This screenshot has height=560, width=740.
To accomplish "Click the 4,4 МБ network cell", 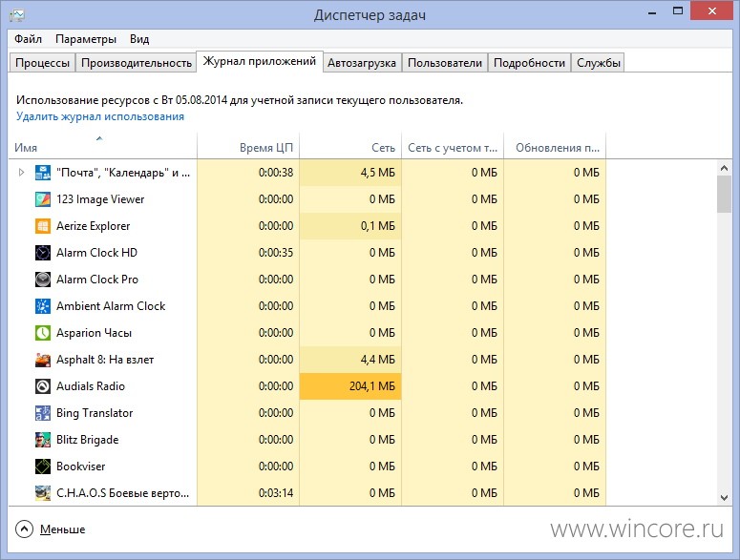I will coord(350,360).
